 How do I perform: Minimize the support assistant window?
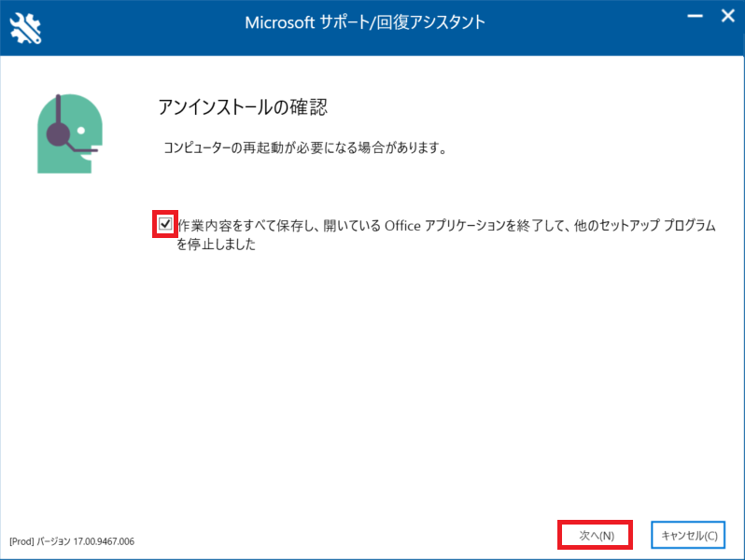coord(695,16)
